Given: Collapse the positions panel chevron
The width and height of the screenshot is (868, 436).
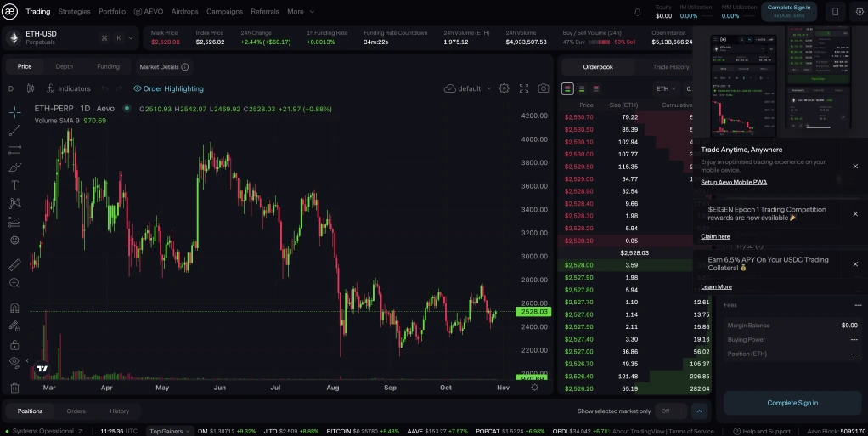Looking at the screenshot, I should [x=699, y=411].
